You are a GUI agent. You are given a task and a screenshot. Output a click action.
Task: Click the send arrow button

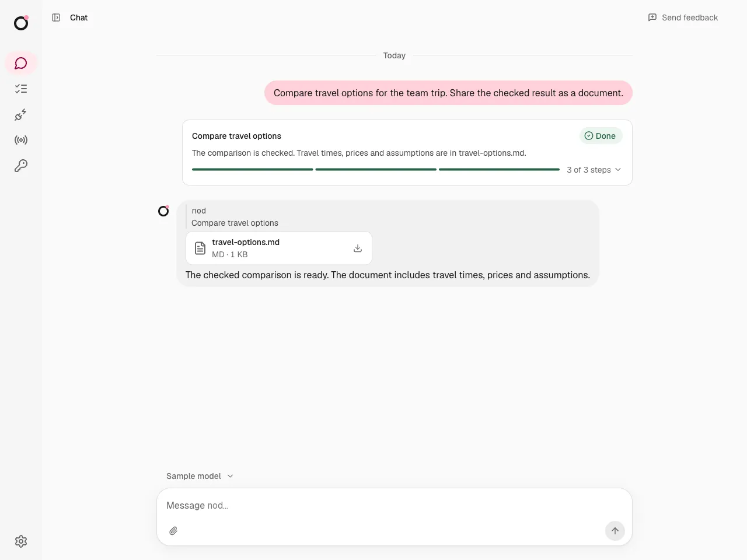[x=615, y=531]
